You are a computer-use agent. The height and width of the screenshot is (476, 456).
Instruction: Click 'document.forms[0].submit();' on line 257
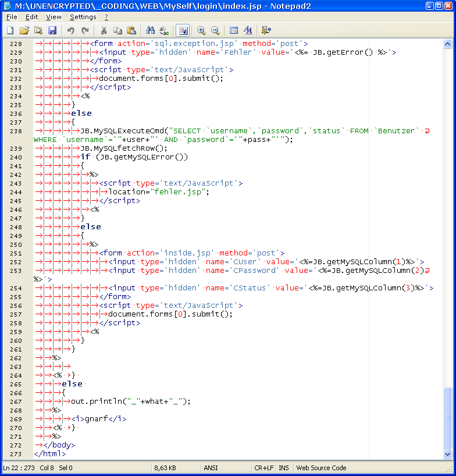(170, 314)
